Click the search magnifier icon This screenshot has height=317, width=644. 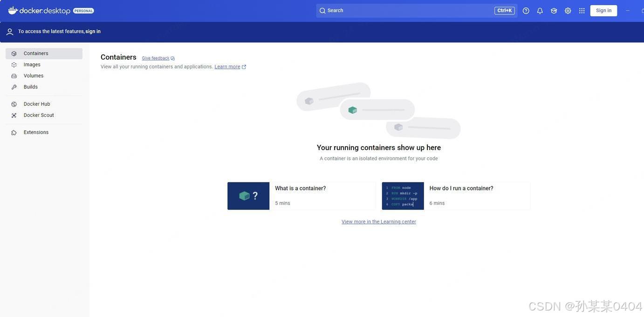pyautogui.click(x=322, y=11)
